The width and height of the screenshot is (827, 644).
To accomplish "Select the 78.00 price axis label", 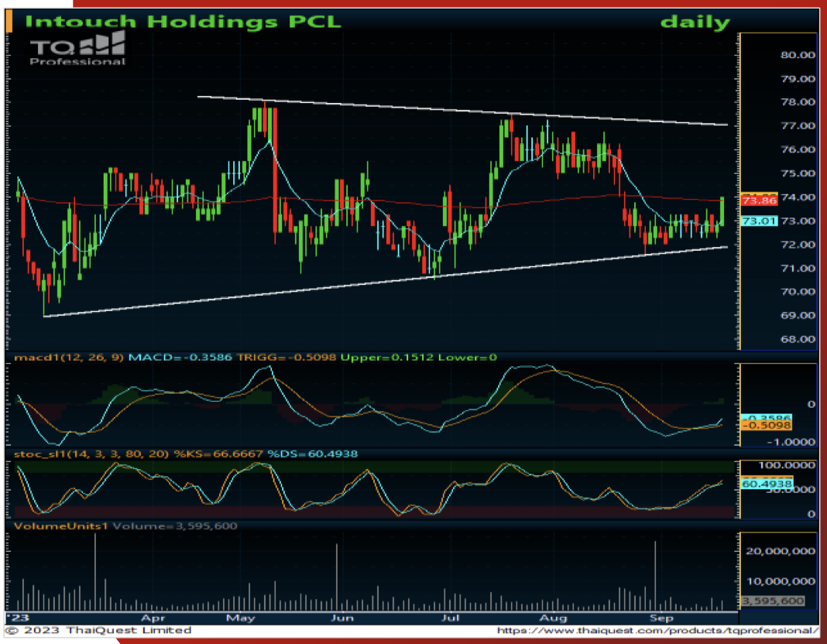I will click(x=798, y=102).
